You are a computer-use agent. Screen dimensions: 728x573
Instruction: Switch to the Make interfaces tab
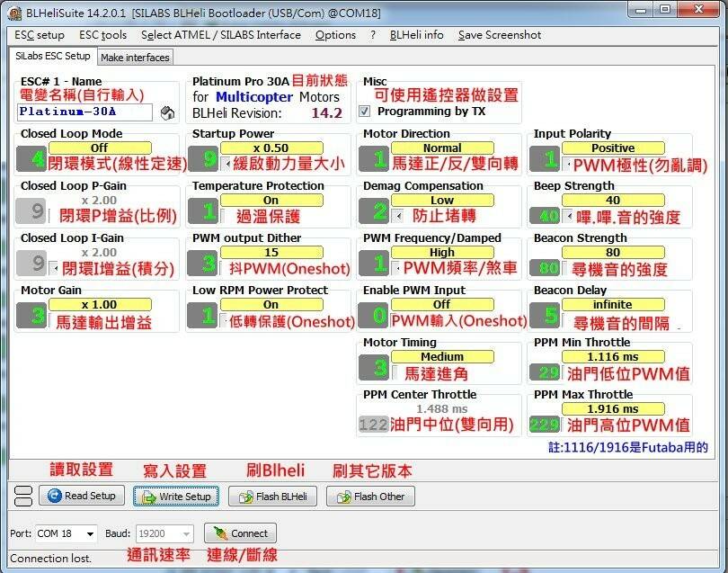click(x=135, y=57)
